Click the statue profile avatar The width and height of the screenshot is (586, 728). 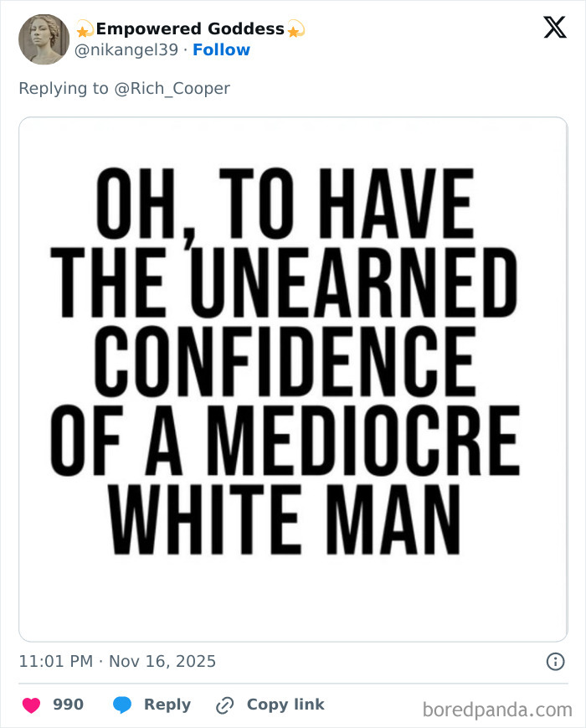44,39
